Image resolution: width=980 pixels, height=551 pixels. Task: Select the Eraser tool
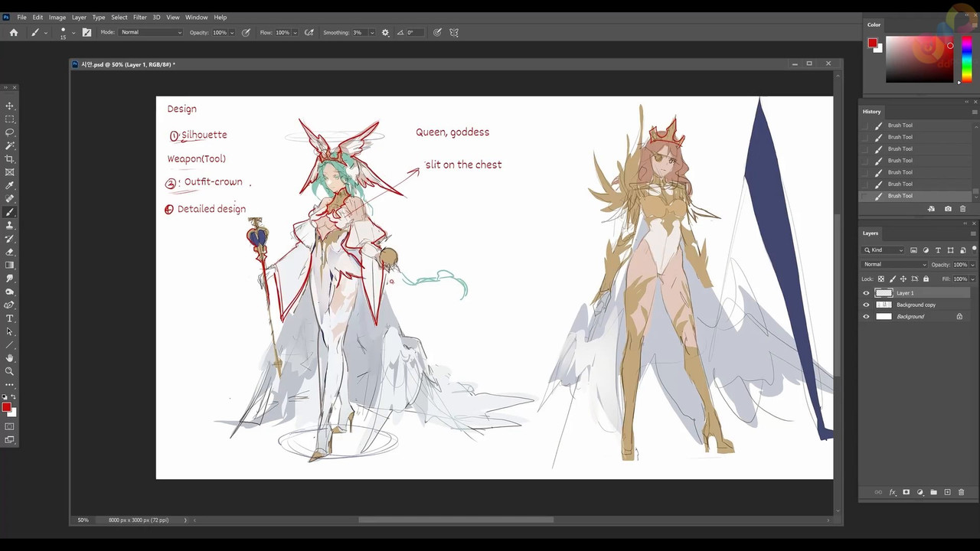coord(9,252)
